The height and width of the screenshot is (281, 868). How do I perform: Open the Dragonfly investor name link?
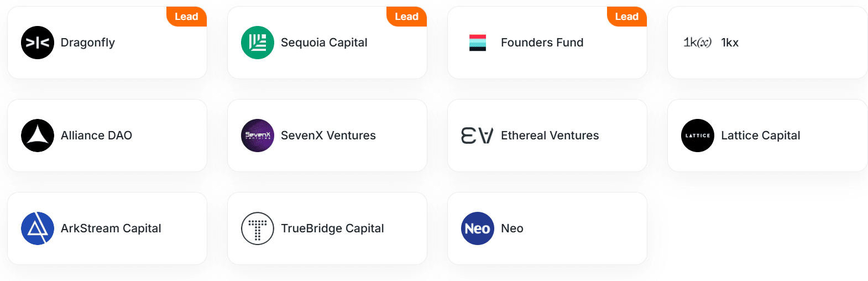(x=88, y=43)
